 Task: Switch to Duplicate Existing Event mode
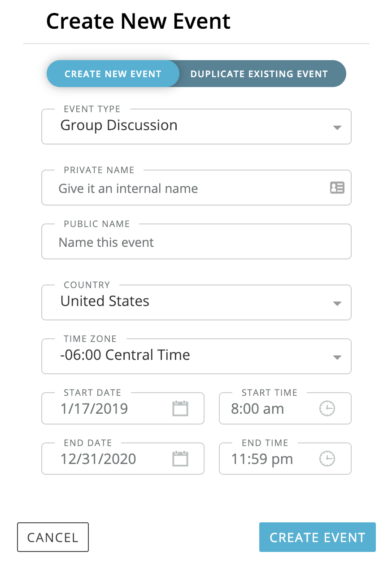coord(259,74)
